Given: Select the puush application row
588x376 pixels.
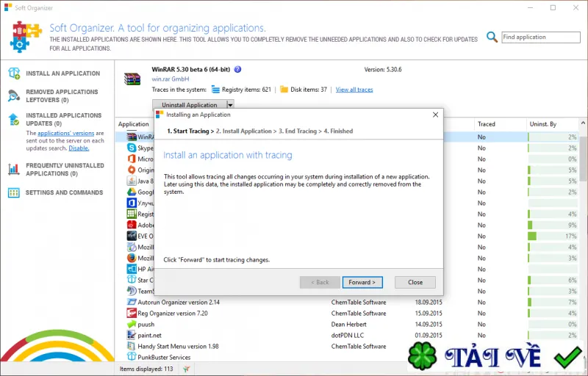Looking at the screenshot, I should click(x=347, y=324).
